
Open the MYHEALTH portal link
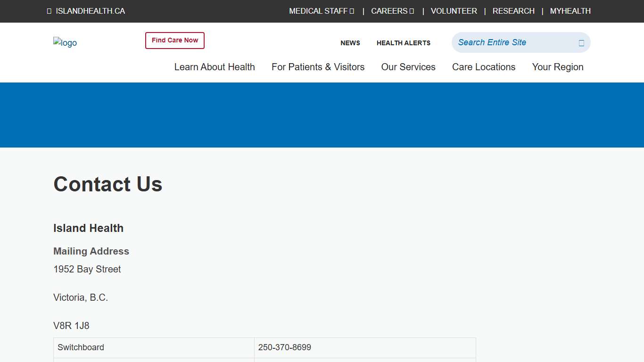(x=570, y=11)
